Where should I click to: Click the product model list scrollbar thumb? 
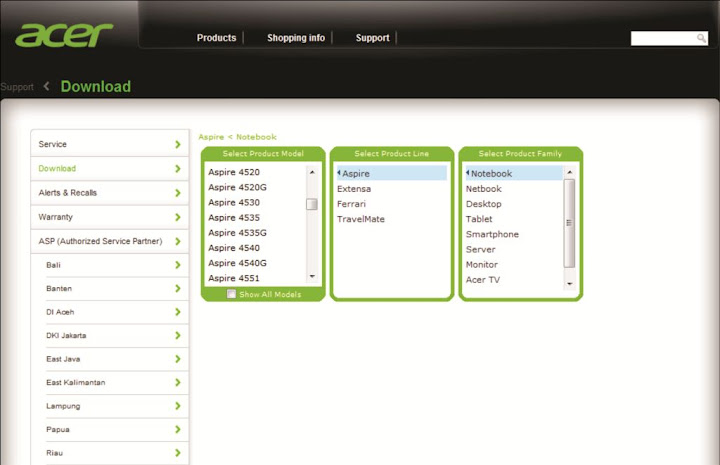pyautogui.click(x=312, y=204)
